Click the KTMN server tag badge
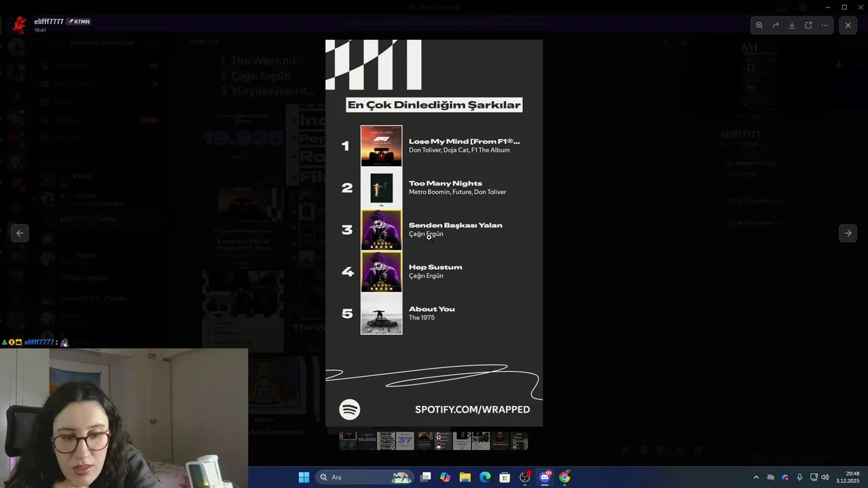The height and width of the screenshot is (488, 868). [x=79, y=22]
